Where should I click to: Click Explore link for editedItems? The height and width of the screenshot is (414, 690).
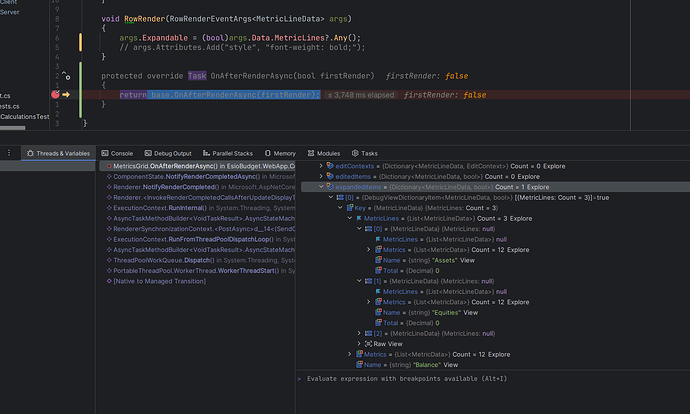click(x=529, y=176)
